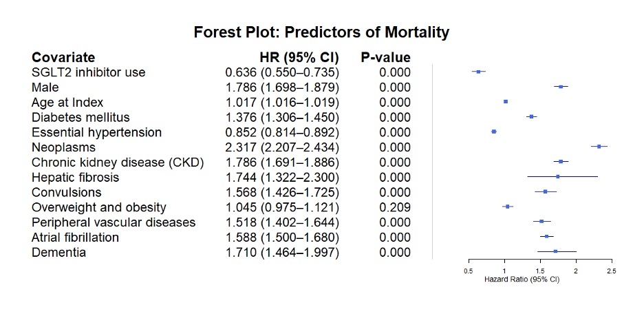Click the Neoplasms hazard ratio square marker
This screenshot has width=644, height=314.
pyautogui.click(x=599, y=147)
